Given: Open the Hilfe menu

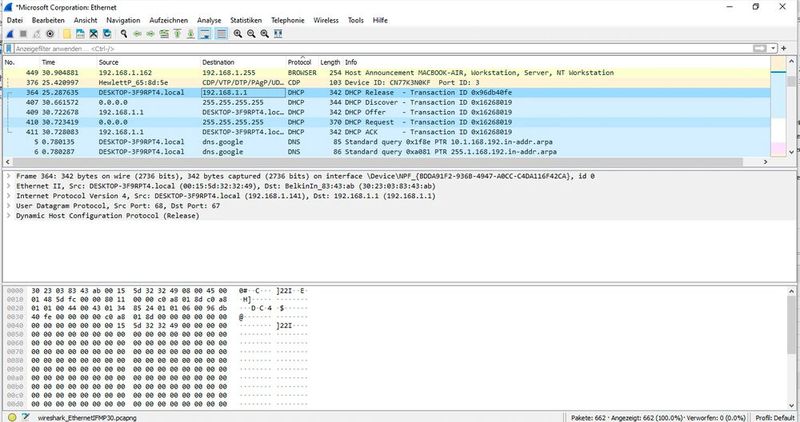Looking at the screenshot, I should 380,20.
